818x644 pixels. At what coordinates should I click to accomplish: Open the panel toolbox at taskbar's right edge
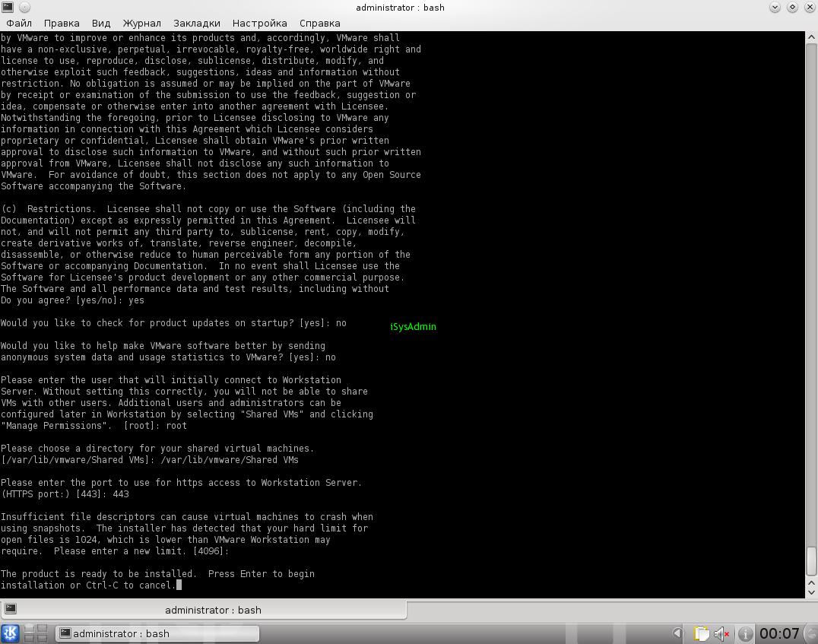click(x=812, y=633)
